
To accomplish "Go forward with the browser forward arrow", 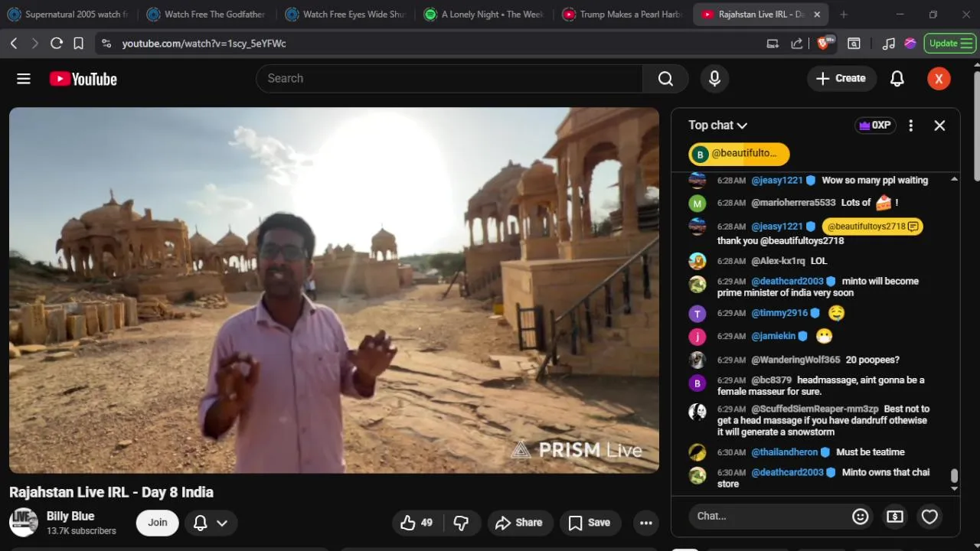I will [x=34, y=44].
